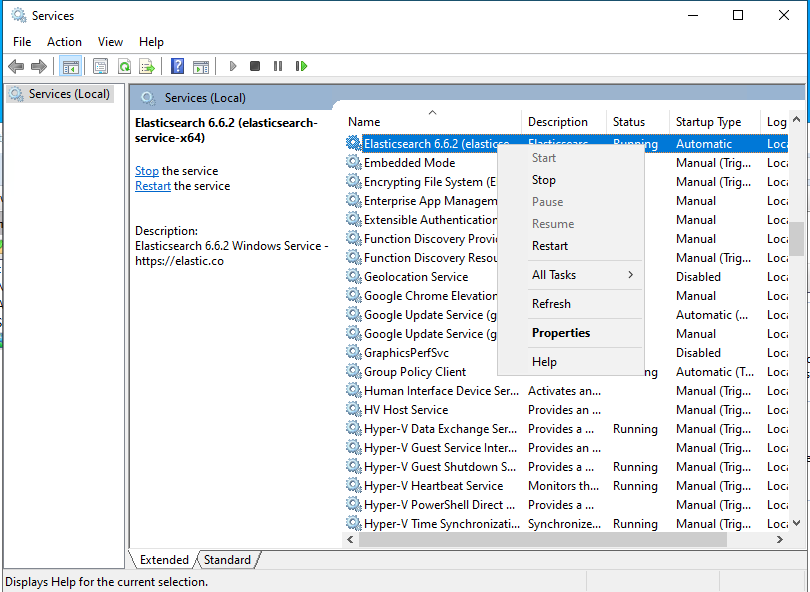Select the Hyper-V Time Synchronization row
This screenshot has width=810, height=592.
(x=566, y=524)
